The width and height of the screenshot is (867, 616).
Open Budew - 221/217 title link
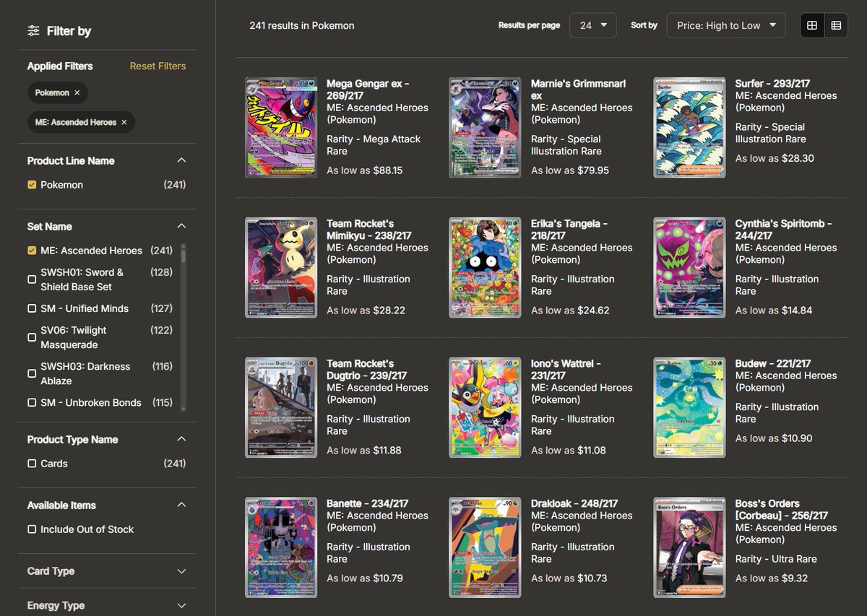click(773, 364)
